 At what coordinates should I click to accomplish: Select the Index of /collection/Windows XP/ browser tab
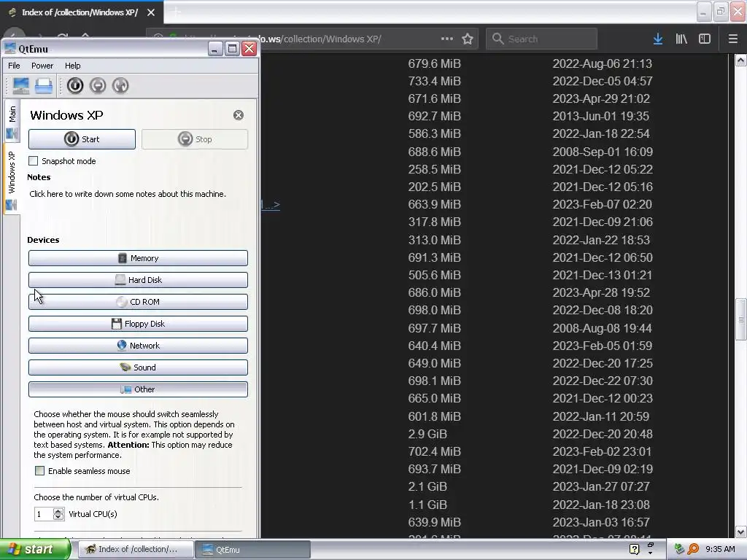pyautogui.click(x=80, y=12)
